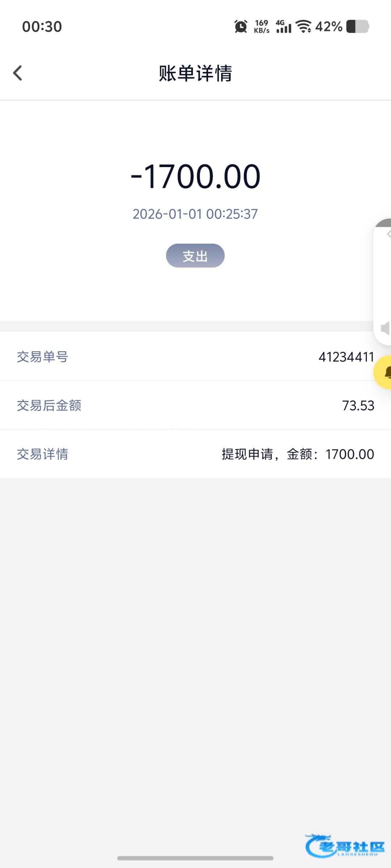The image size is (391, 868).
Task: Tap the 老哥社区 watermark logo
Action: (345, 846)
